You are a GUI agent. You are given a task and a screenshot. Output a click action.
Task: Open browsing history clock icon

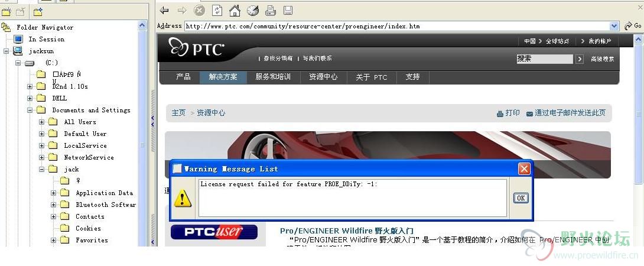click(x=253, y=10)
